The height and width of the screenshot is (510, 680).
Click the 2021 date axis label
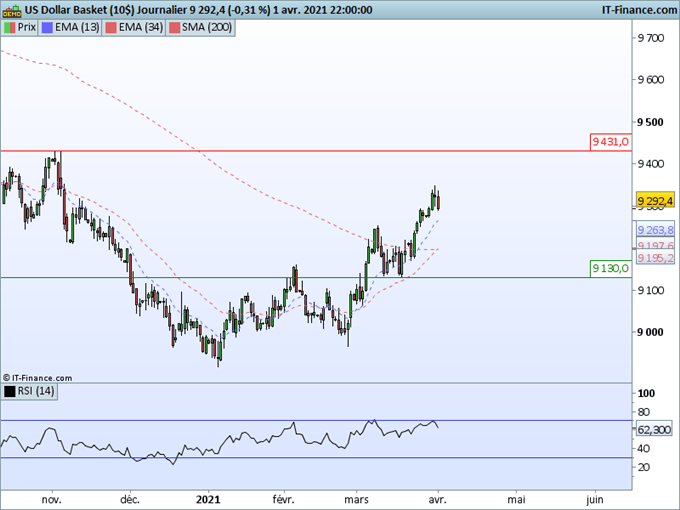click(208, 500)
